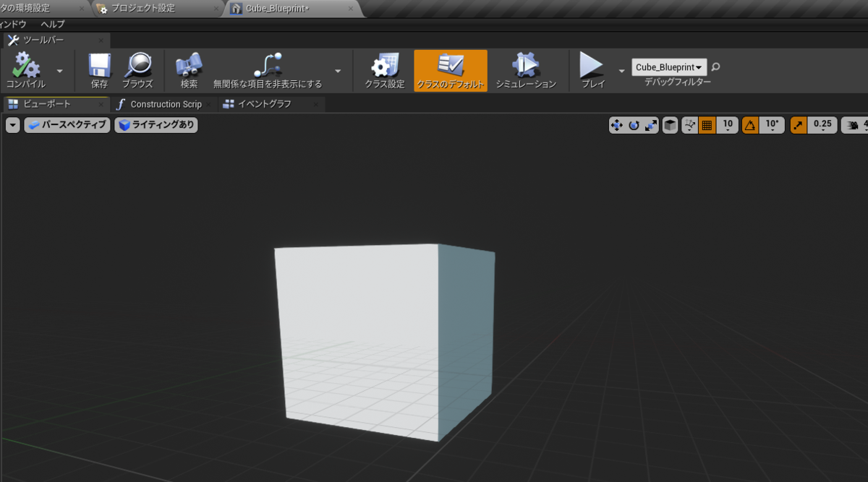Select the rotate gizmo tool

click(x=634, y=125)
